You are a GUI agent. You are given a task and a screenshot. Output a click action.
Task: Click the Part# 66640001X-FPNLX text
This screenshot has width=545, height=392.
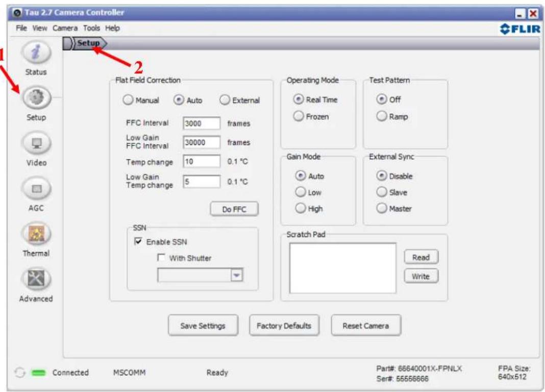tap(419, 369)
